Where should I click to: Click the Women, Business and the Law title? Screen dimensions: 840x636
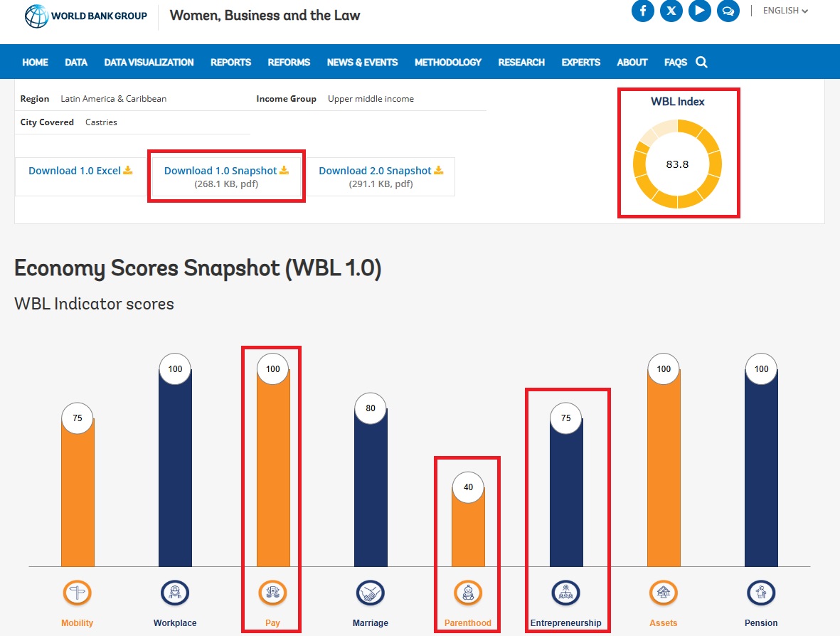[265, 15]
